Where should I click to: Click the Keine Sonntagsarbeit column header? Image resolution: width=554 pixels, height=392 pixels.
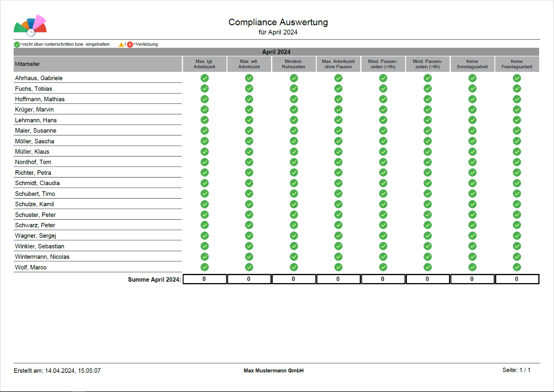click(472, 64)
